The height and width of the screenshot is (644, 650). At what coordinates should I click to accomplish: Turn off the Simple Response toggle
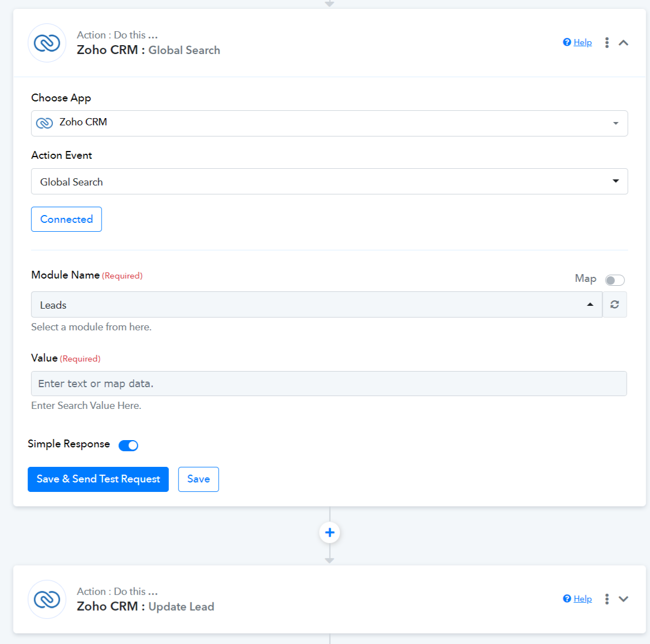128,445
